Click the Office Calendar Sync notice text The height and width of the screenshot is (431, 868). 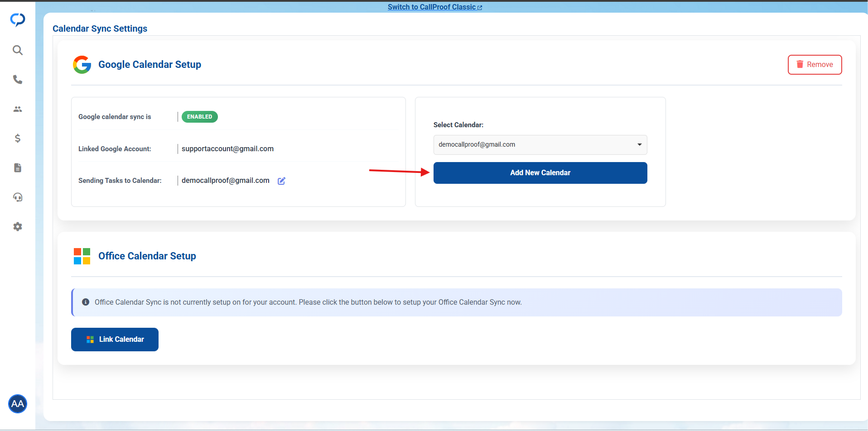point(308,302)
